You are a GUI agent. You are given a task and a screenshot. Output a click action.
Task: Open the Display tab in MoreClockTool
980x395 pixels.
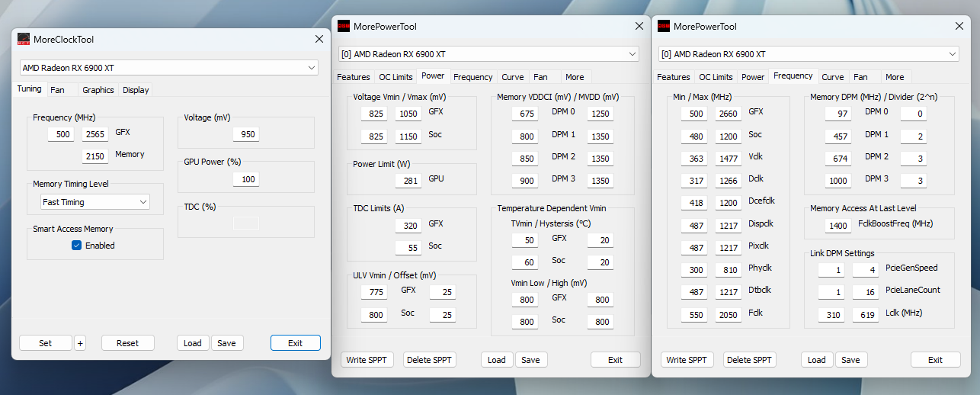pos(136,90)
